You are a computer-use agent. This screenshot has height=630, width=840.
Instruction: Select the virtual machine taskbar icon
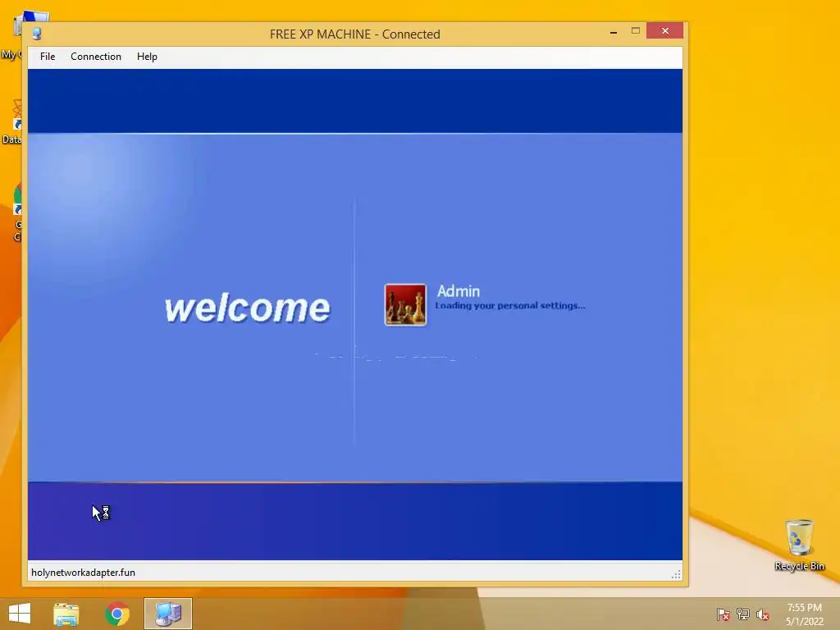tap(167, 614)
